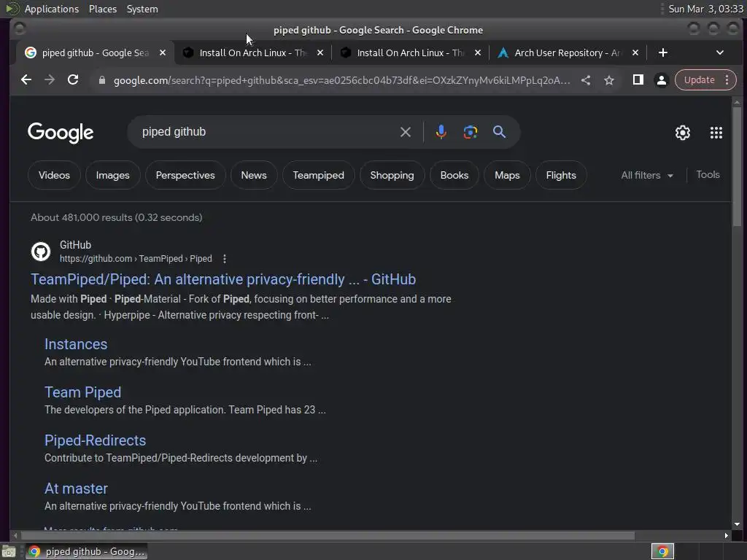The width and height of the screenshot is (747, 560).
Task: Click the date and time clock in top panel
Action: tap(705, 9)
